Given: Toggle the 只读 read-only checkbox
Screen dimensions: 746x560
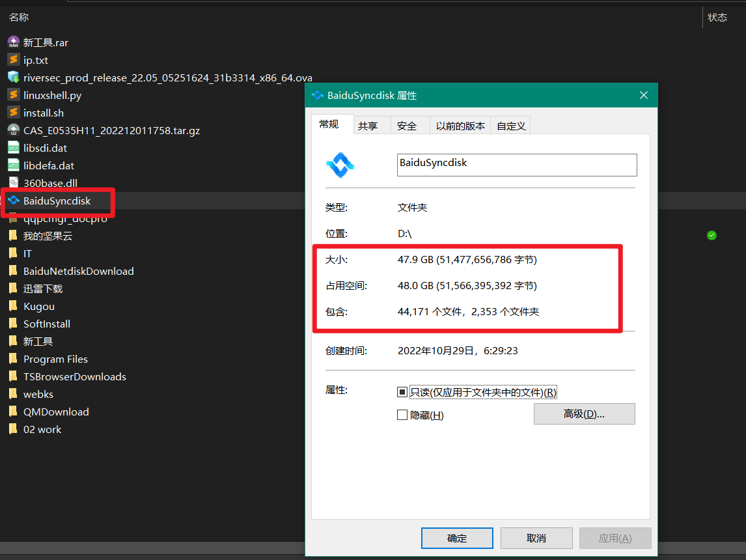Looking at the screenshot, I should click(402, 392).
